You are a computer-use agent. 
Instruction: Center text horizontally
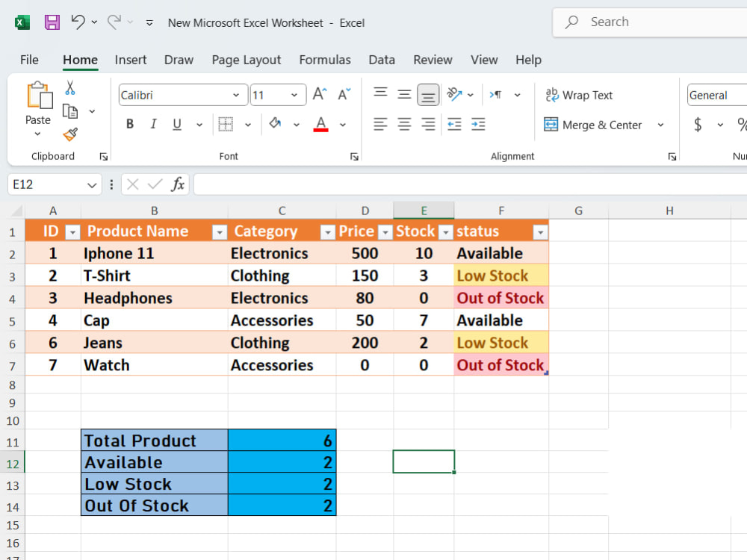point(404,124)
